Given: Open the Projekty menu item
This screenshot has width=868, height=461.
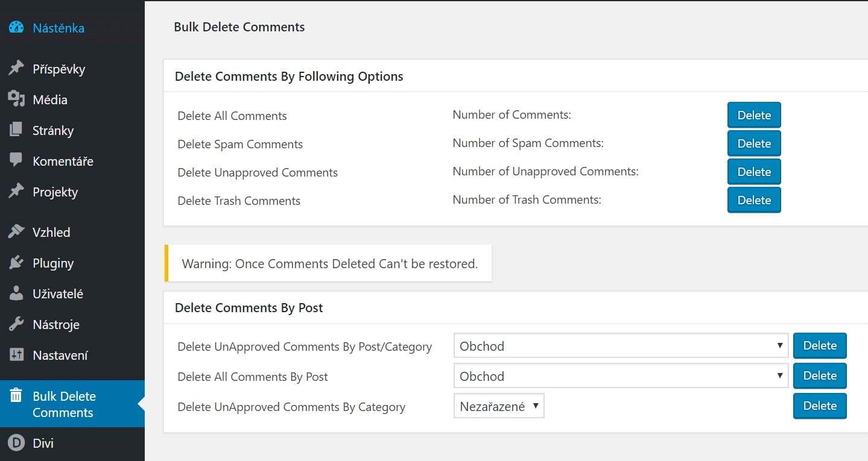Looking at the screenshot, I should coord(55,192).
